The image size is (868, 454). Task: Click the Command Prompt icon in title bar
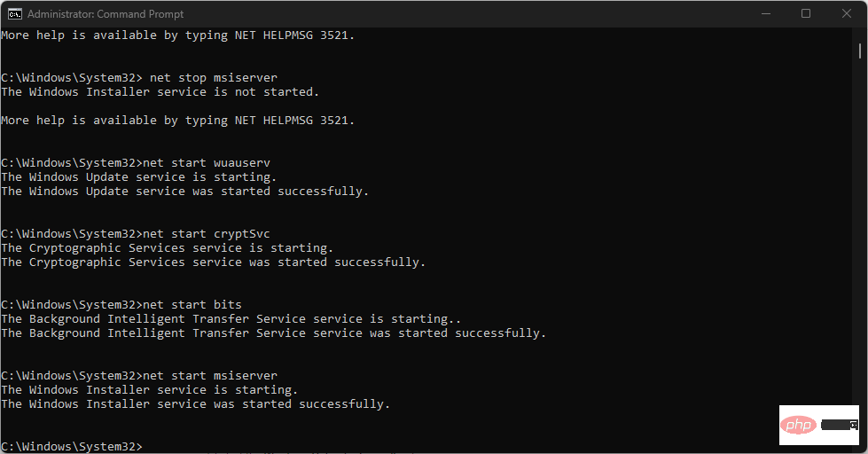(16, 13)
